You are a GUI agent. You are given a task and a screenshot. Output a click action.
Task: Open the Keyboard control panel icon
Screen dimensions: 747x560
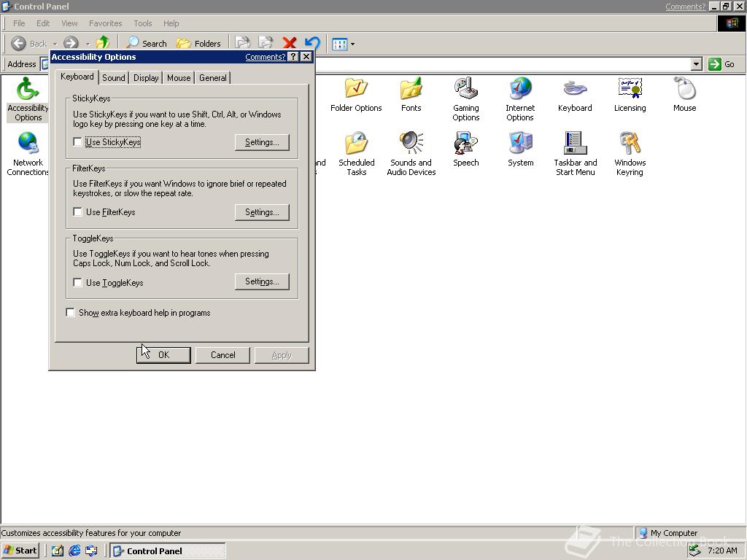click(x=575, y=95)
